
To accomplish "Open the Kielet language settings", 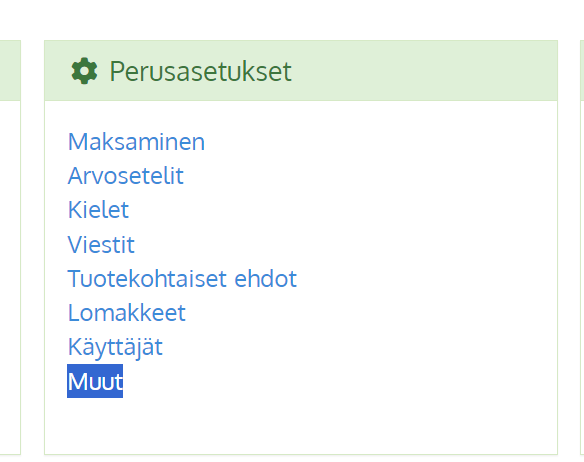I will [x=98, y=210].
